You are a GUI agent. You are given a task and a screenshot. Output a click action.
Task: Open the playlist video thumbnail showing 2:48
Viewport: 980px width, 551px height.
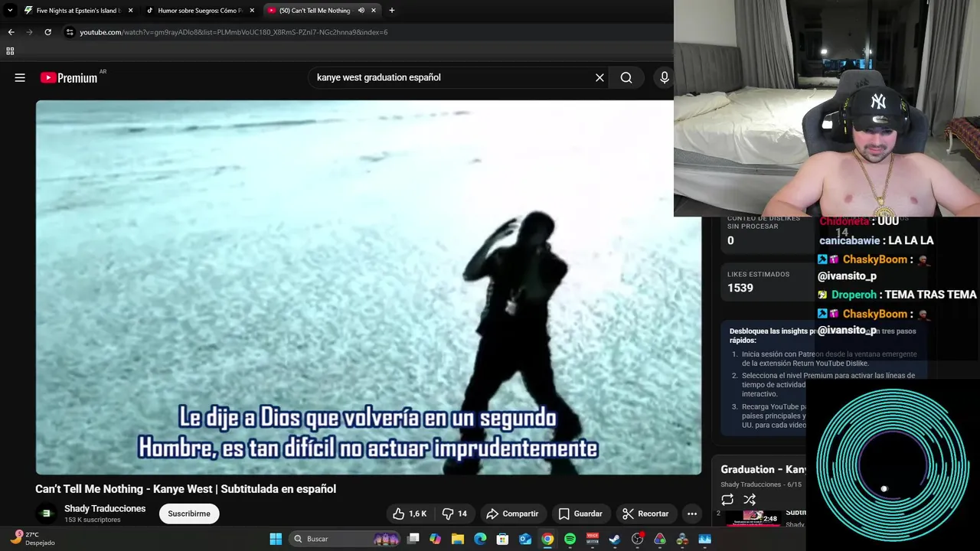tap(753, 518)
